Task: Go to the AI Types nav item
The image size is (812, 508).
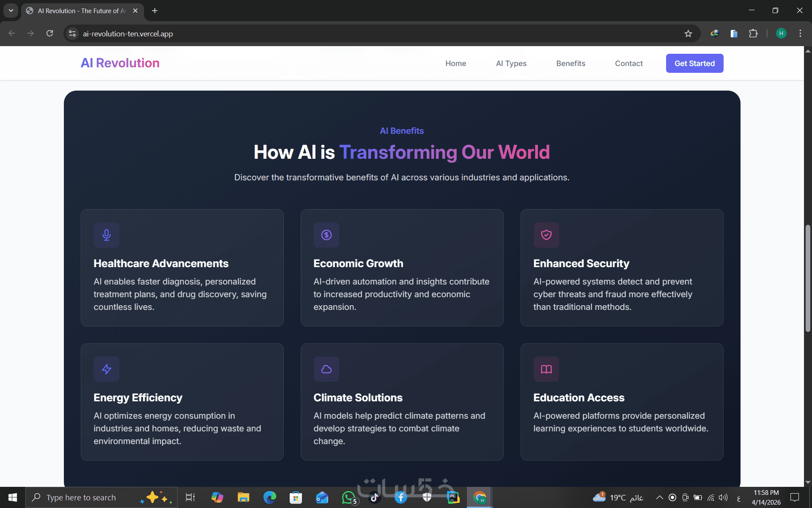Action: [511, 63]
